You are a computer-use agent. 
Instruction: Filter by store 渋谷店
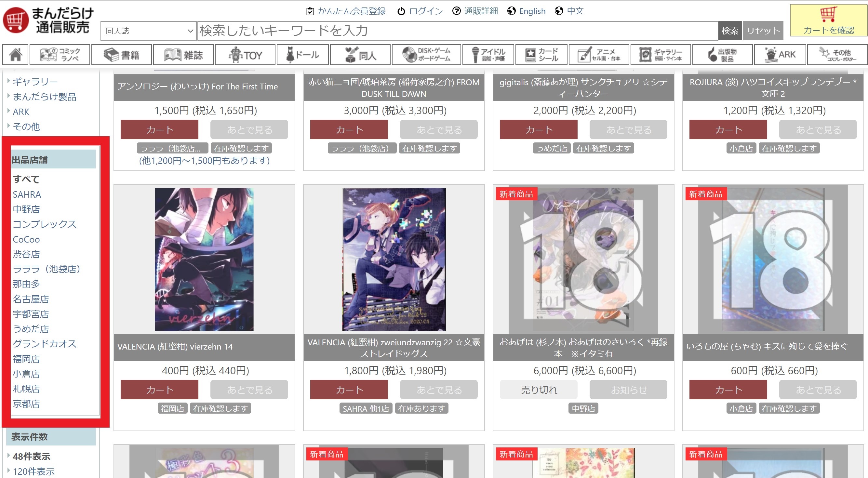click(x=26, y=254)
